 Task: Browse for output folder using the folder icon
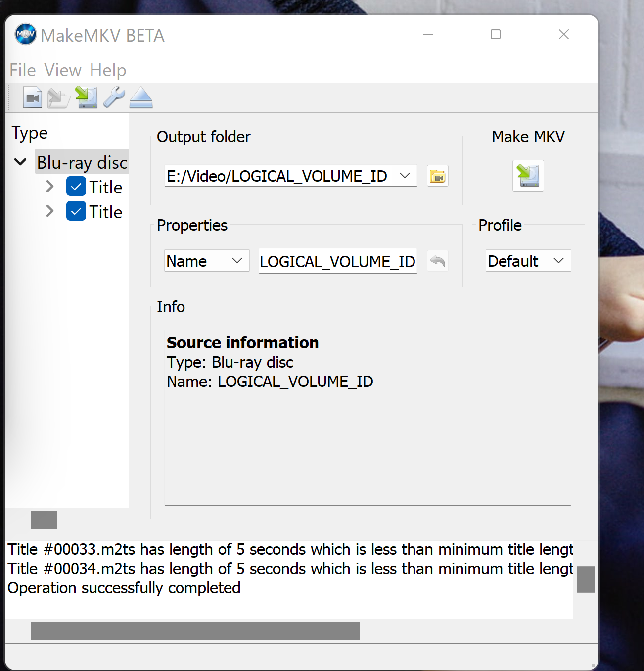(438, 176)
